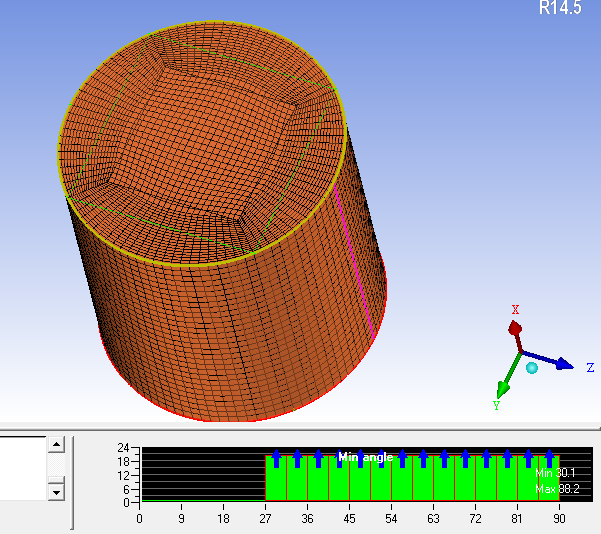
Task: Click the 'Min angle' histogram title
Action: 366,457
